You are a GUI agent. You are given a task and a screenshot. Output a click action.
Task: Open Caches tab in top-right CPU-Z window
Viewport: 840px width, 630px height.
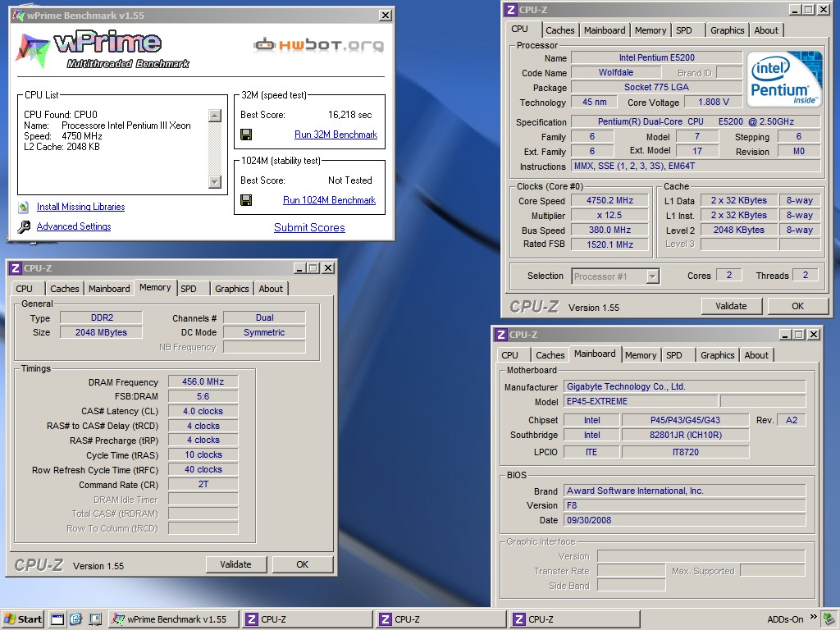pos(560,30)
